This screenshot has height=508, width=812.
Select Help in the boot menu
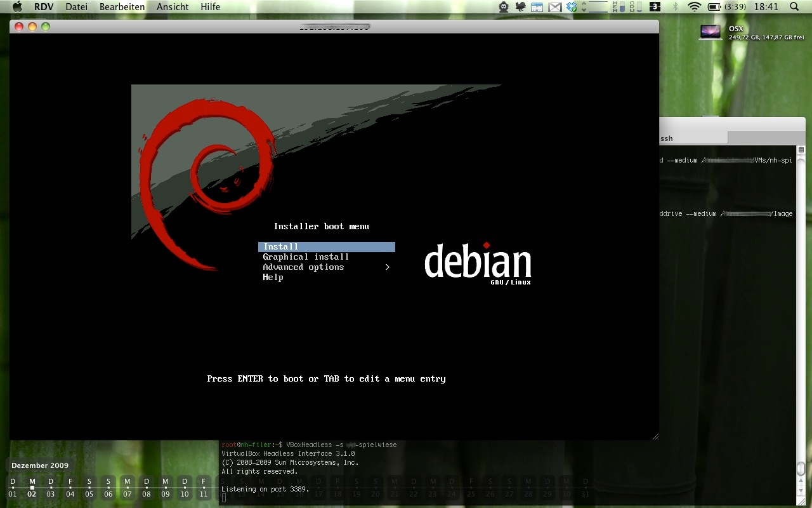(x=273, y=277)
